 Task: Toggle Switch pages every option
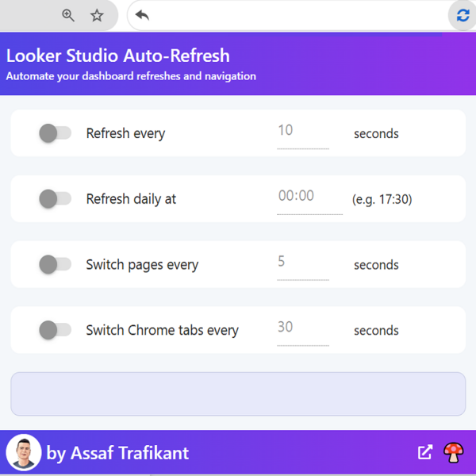(x=55, y=264)
